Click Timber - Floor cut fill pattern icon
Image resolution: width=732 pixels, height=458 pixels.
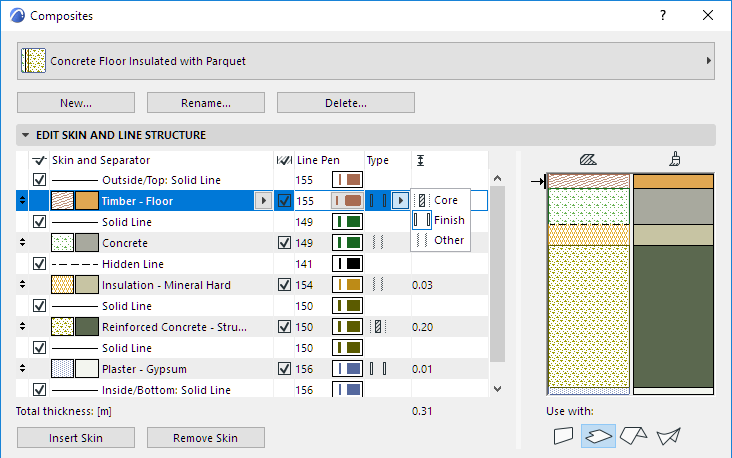62,201
